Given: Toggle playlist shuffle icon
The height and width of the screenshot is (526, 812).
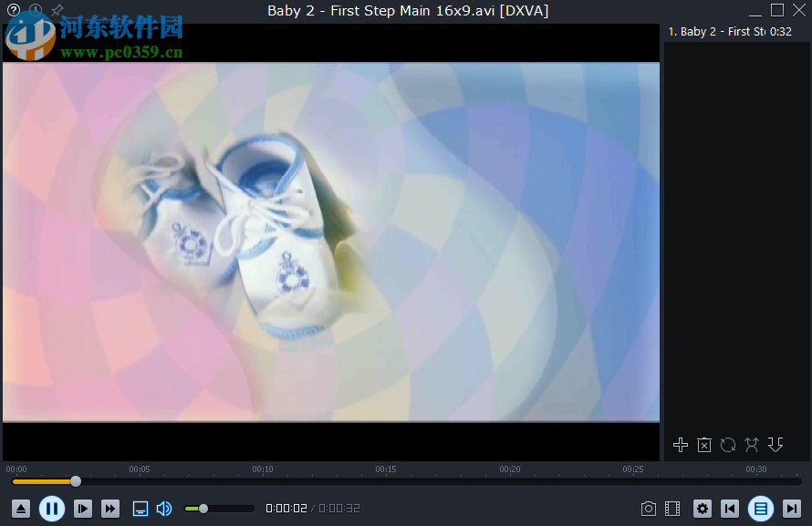Looking at the screenshot, I should [752, 445].
